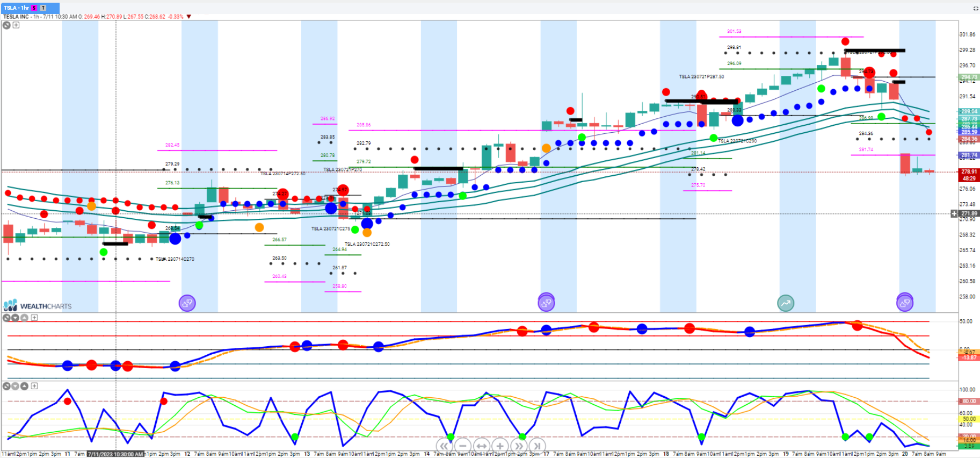Hide main price chart indicators via disable icon
The width and height of the screenshot is (980, 458).
pos(6,25)
